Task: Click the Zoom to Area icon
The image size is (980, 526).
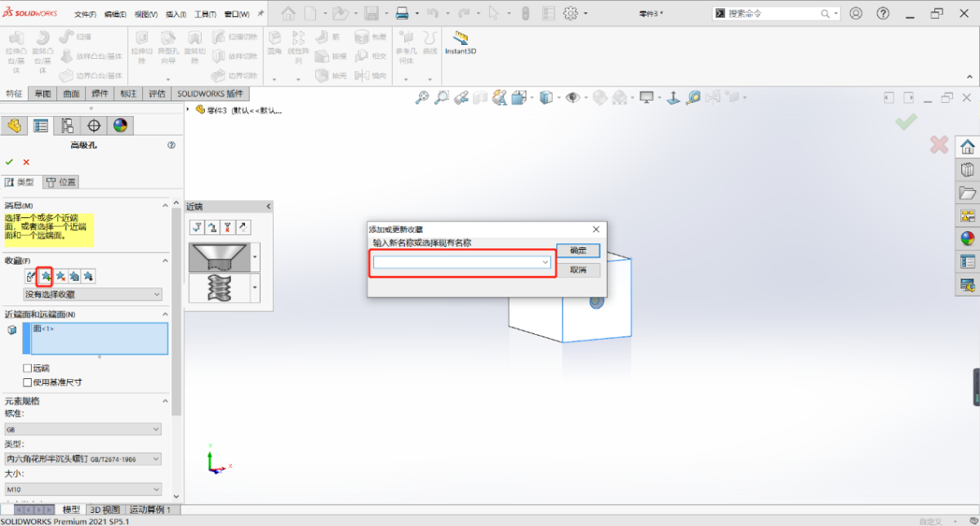Action: click(x=441, y=97)
